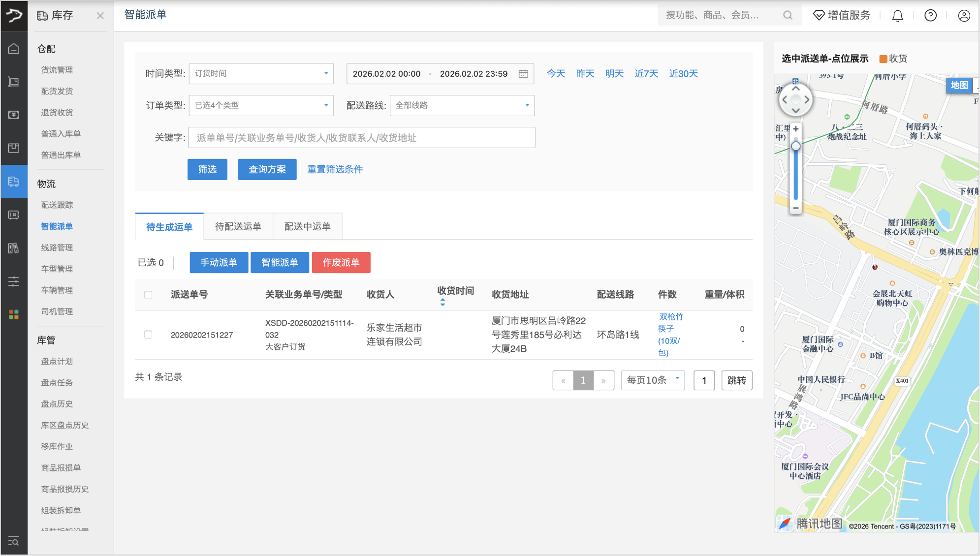This screenshot has width=980, height=556.
Task: Click the map zoom slider handle
Action: pos(795,146)
